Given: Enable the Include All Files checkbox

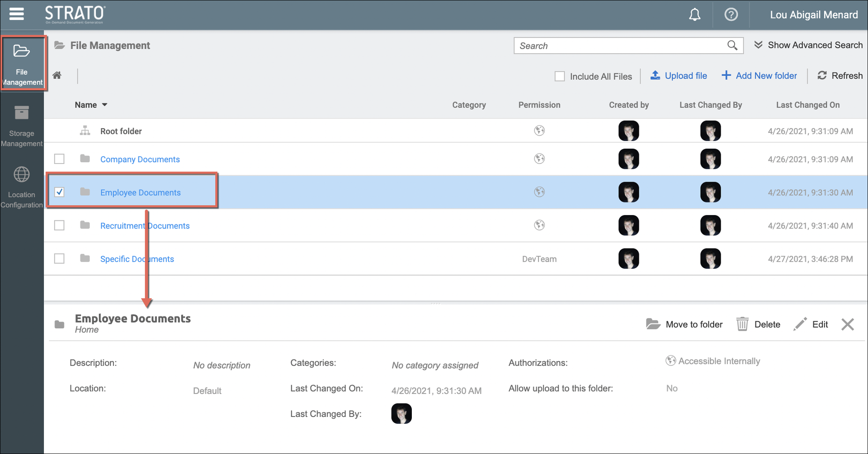Looking at the screenshot, I should [x=560, y=76].
